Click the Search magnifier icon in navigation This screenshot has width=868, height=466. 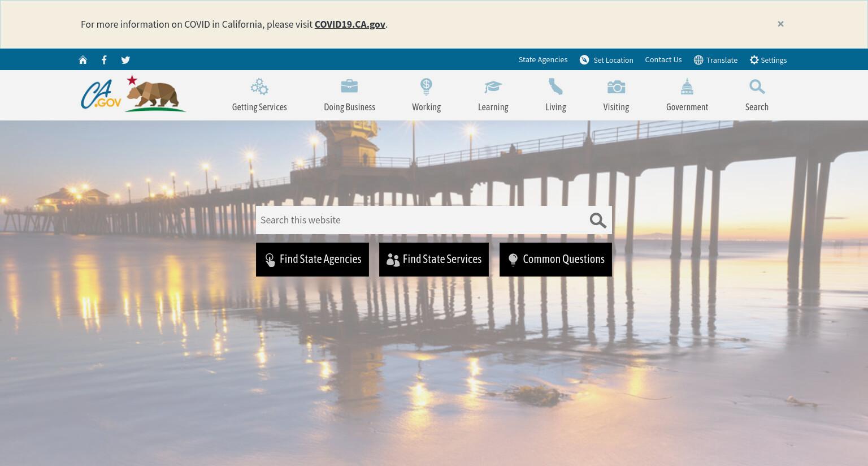tap(757, 87)
